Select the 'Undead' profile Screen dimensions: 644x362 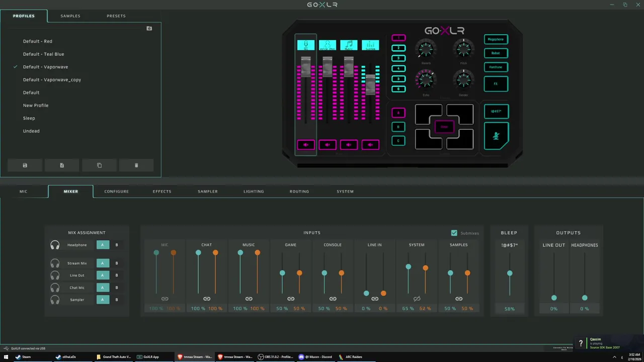[31, 131]
